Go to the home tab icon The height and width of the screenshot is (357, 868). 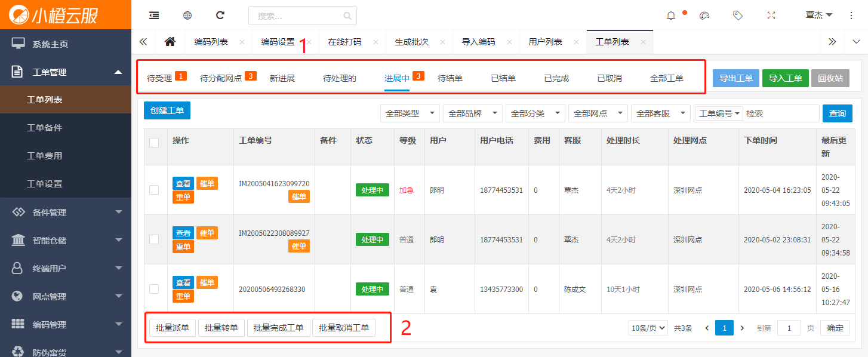pos(170,42)
